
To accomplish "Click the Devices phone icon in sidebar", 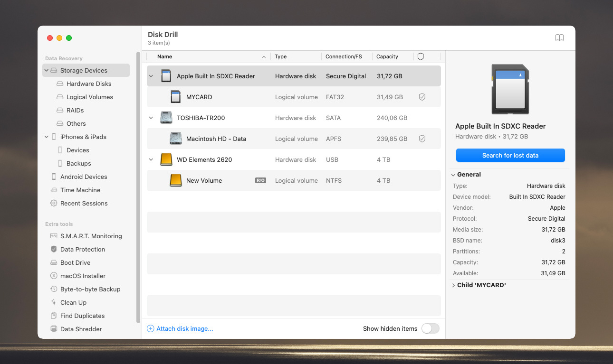I will point(60,150).
